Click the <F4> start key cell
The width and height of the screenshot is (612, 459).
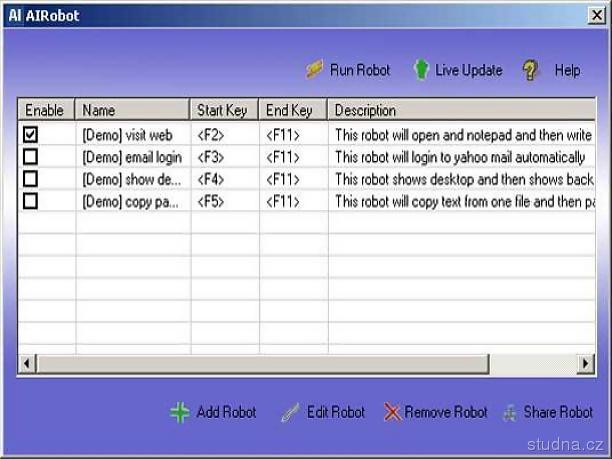click(x=211, y=180)
